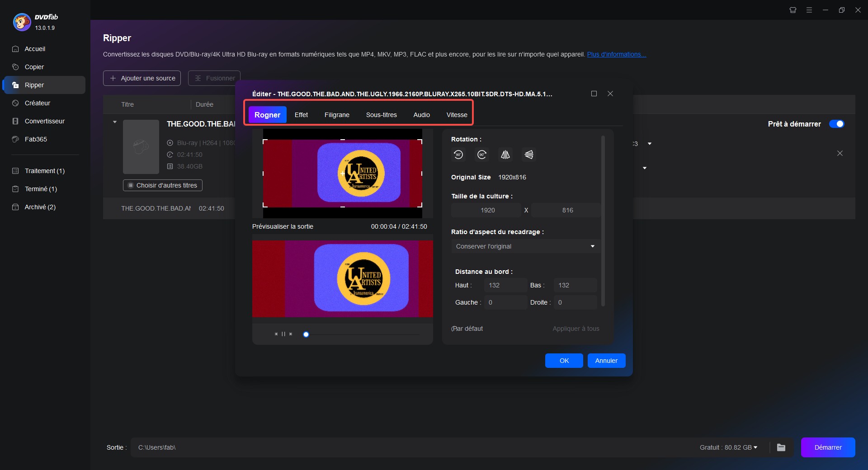The width and height of the screenshot is (868, 470).
Task: Click the Droite distance field
Action: point(575,302)
